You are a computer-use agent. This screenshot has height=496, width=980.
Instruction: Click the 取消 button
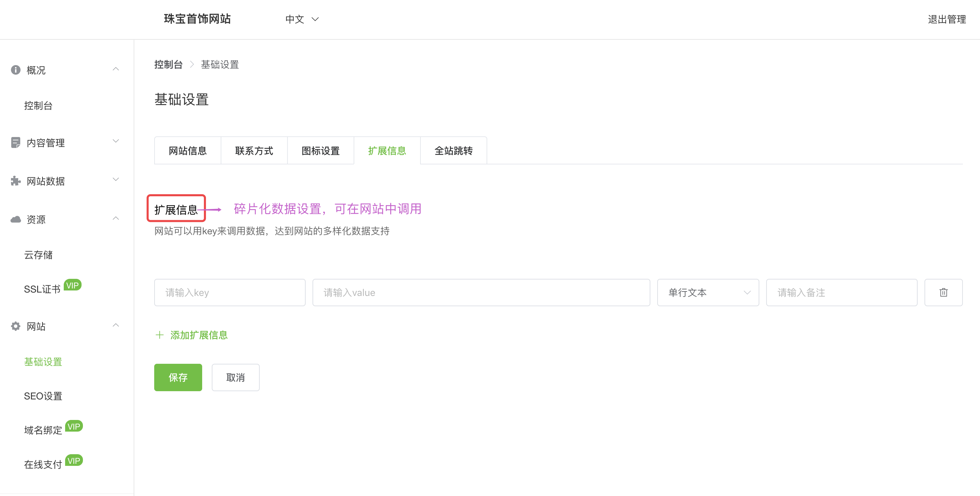coord(235,377)
